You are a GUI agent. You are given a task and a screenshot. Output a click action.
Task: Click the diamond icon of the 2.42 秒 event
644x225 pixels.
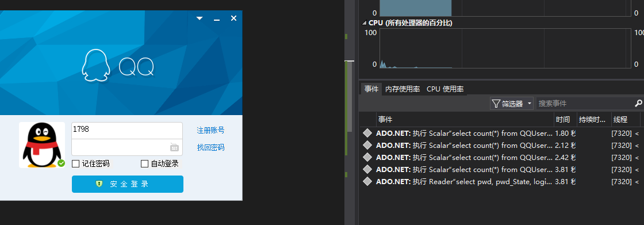coord(367,157)
